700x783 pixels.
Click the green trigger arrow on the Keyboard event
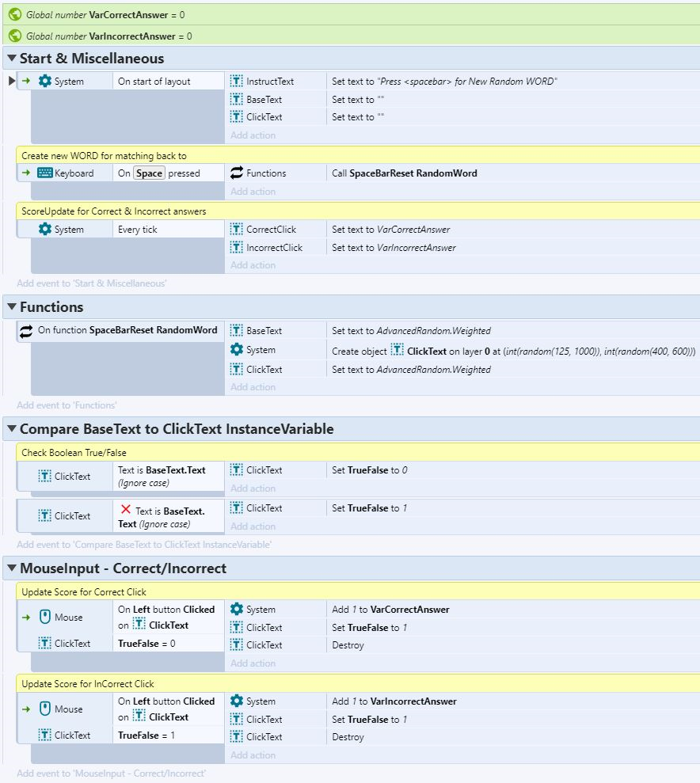[26, 173]
